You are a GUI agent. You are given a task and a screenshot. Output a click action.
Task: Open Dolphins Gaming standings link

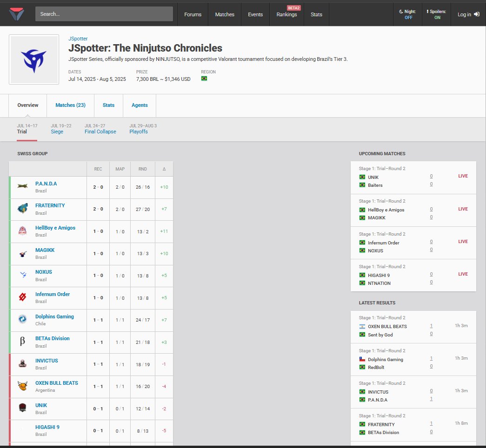54,316
